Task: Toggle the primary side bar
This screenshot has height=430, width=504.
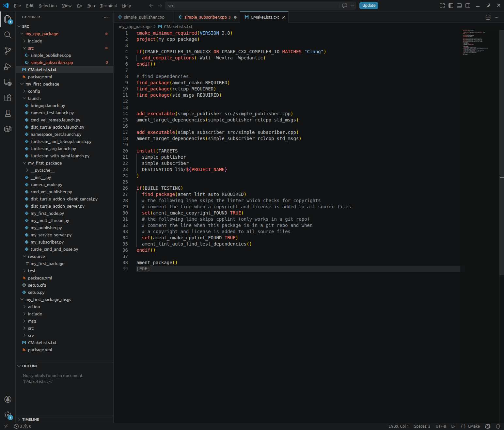Action: tap(451, 6)
